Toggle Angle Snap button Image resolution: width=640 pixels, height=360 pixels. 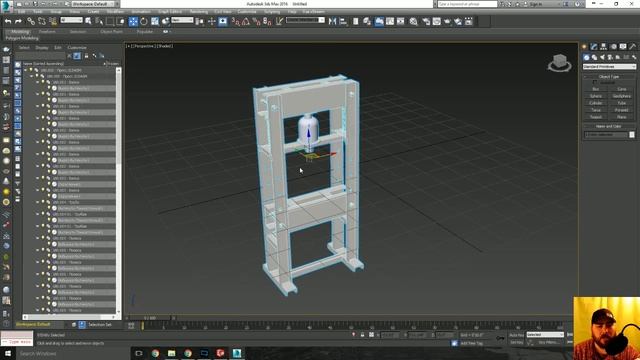click(246, 21)
